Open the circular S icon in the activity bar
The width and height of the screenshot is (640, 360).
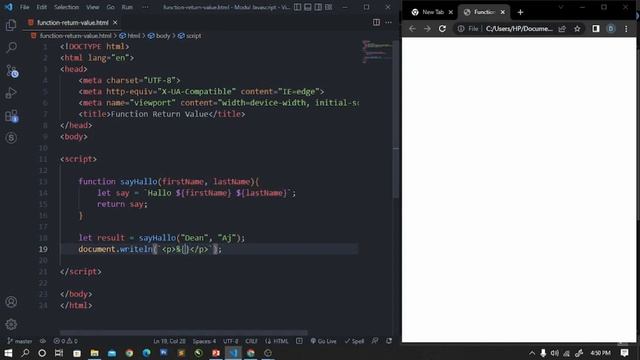click(x=11, y=138)
